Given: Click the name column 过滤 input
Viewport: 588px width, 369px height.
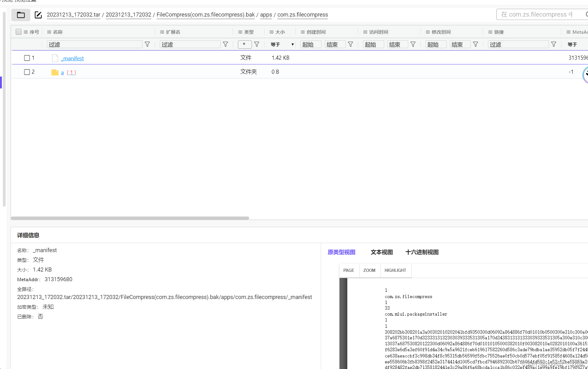Looking at the screenshot, I should tap(95, 44).
